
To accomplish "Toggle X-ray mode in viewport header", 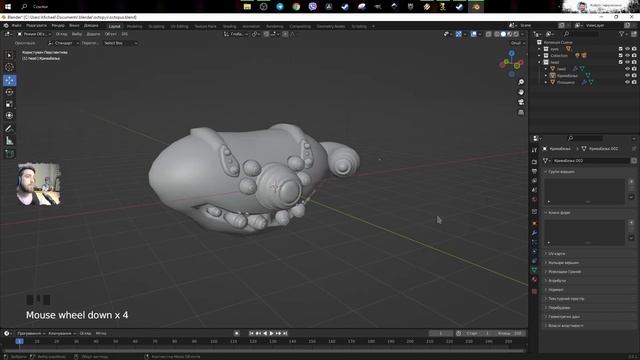I will [x=489, y=34].
